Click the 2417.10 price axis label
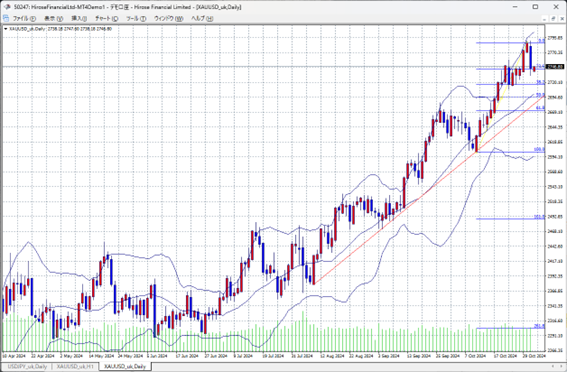Screen dimensions: 567x372 pyautogui.click(x=555, y=261)
